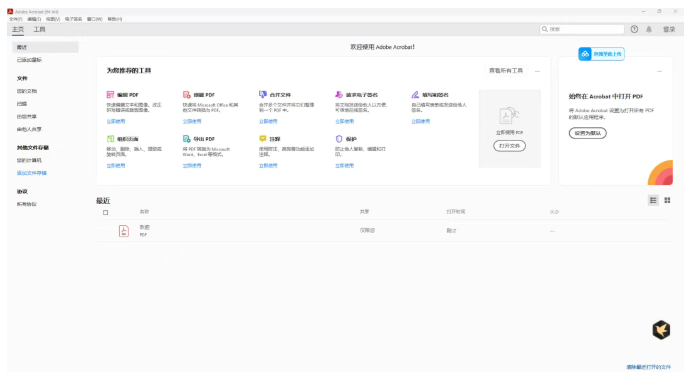Click the bird assistant icon at bottom right

click(661, 329)
